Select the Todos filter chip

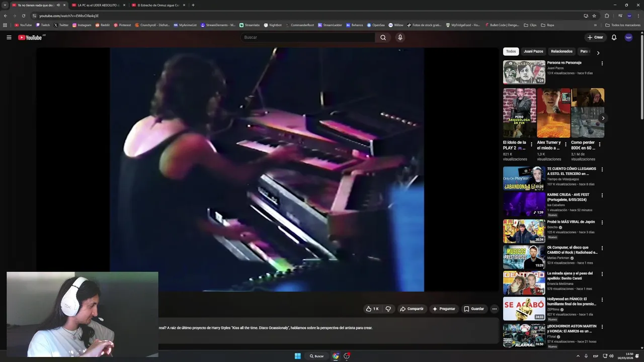511,51
